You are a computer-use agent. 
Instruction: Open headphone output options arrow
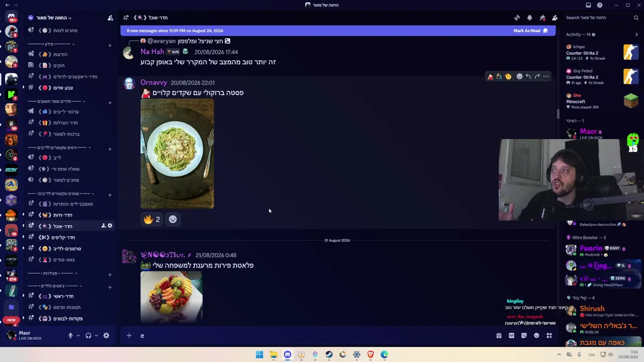point(96,335)
